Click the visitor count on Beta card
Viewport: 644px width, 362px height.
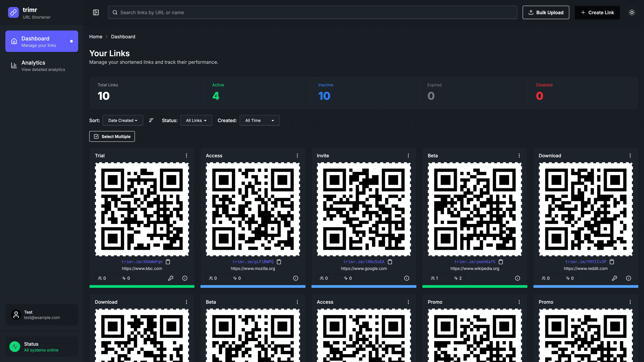tap(434, 278)
